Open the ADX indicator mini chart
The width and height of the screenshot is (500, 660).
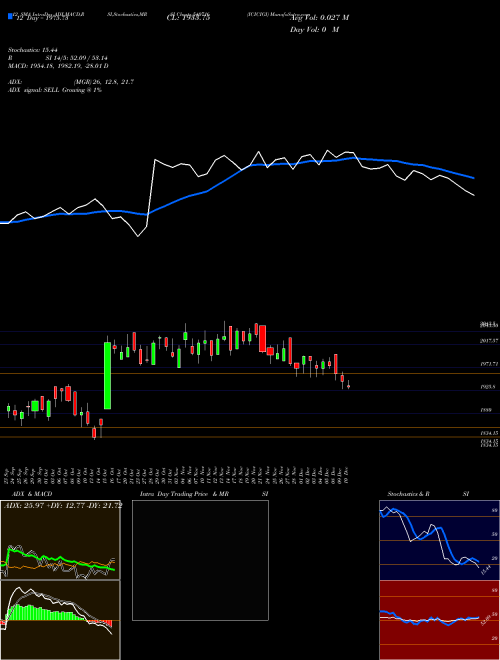pos(60,540)
